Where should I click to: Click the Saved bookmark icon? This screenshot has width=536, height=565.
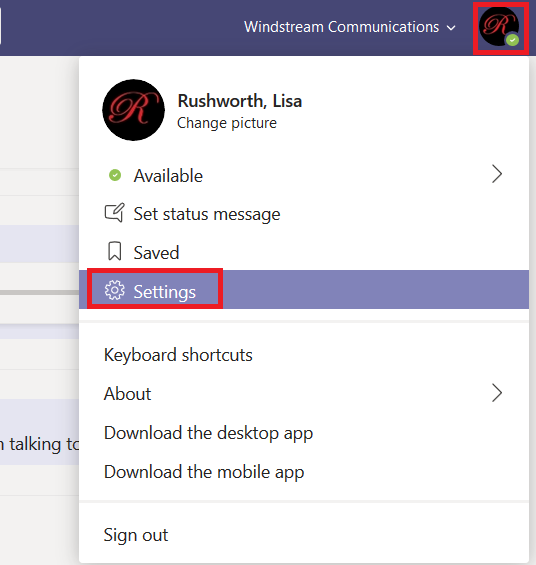tap(115, 251)
